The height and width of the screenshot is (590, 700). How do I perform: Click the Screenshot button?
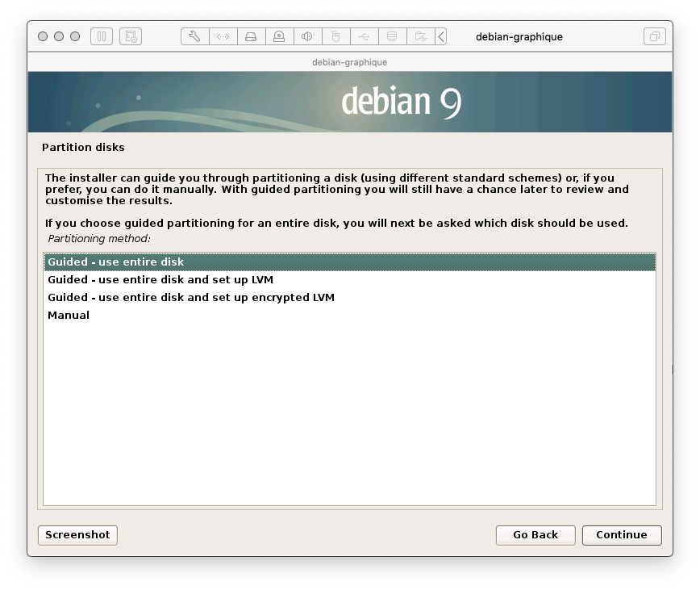[77, 535]
